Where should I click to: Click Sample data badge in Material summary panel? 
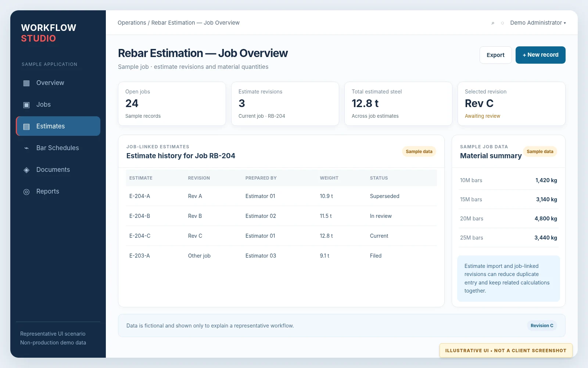[540, 152]
